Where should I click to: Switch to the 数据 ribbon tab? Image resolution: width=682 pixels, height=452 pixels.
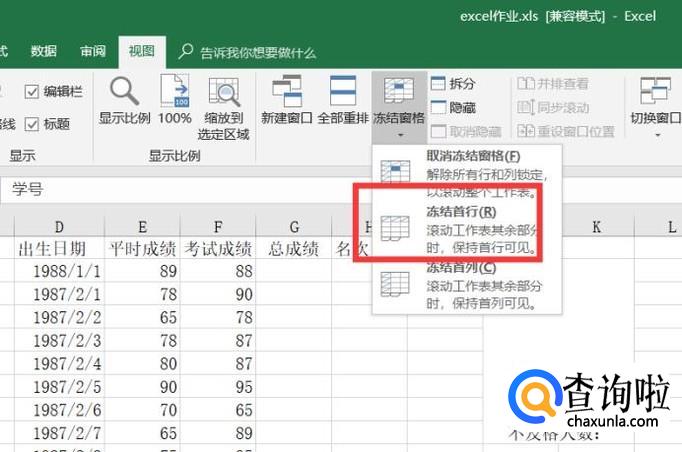coord(43,51)
